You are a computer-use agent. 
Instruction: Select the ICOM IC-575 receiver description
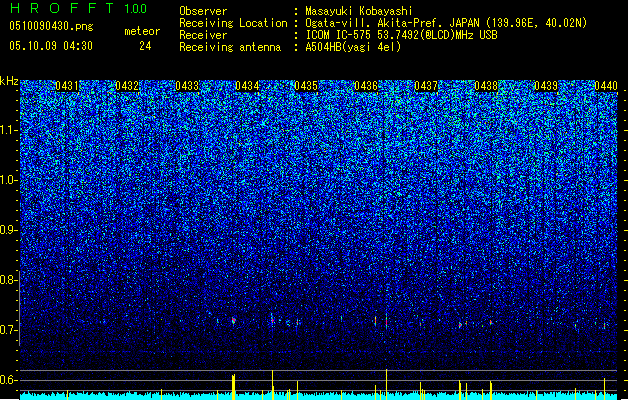coord(402,35)
